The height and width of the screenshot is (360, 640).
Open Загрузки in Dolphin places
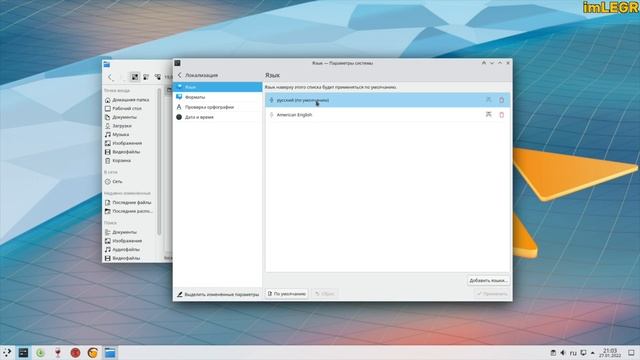pos(130,126)
